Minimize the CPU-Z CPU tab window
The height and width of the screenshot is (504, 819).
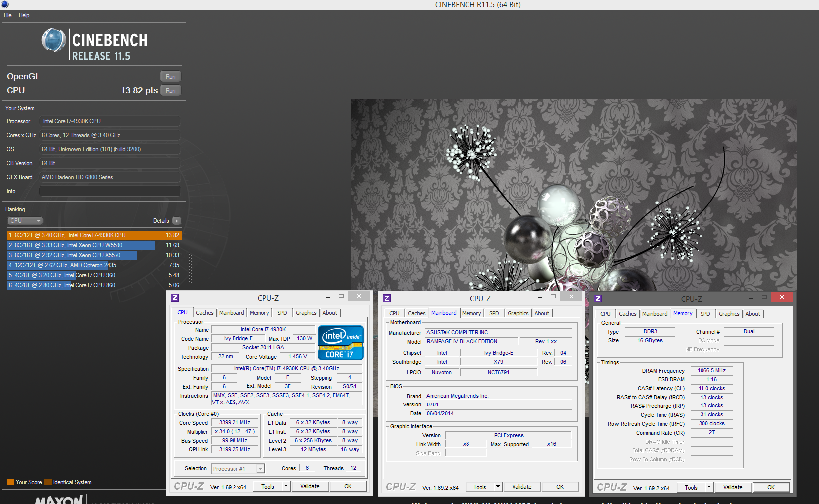coord(328,297)
